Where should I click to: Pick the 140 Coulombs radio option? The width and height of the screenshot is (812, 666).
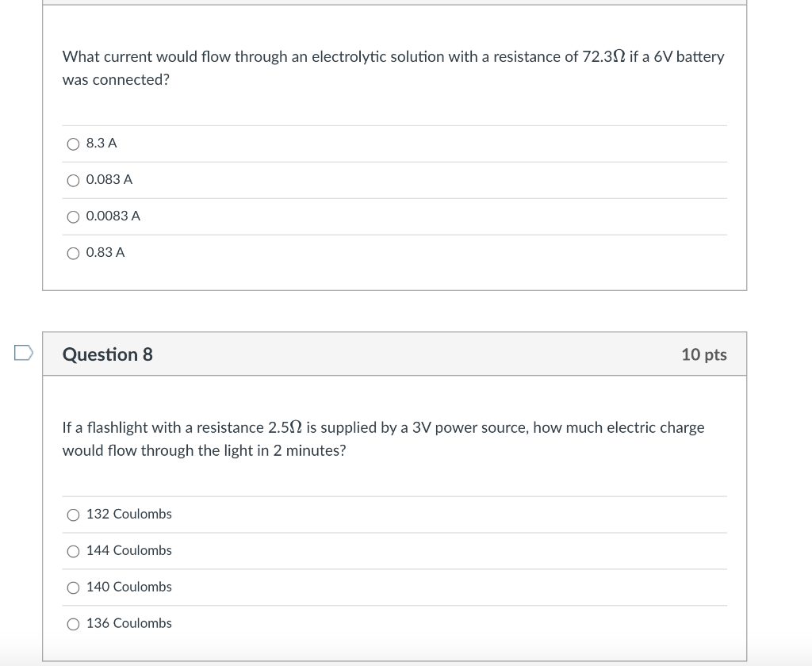point(73,588)
